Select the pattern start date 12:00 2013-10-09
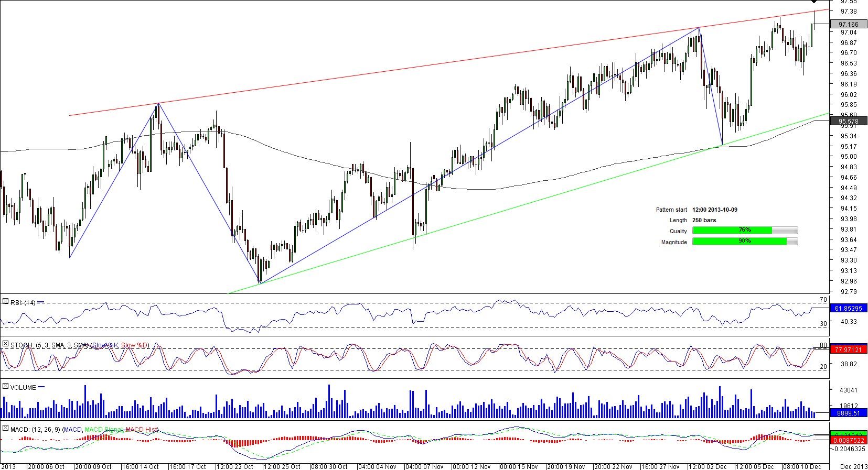Screen dimensions: 868x470 [x=715, y=210]
